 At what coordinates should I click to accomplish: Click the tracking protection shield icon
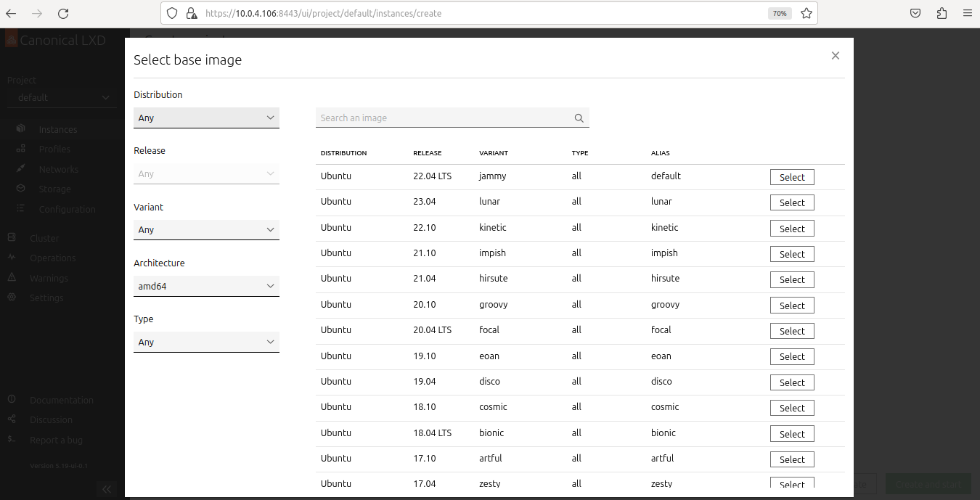pos(172,13)
